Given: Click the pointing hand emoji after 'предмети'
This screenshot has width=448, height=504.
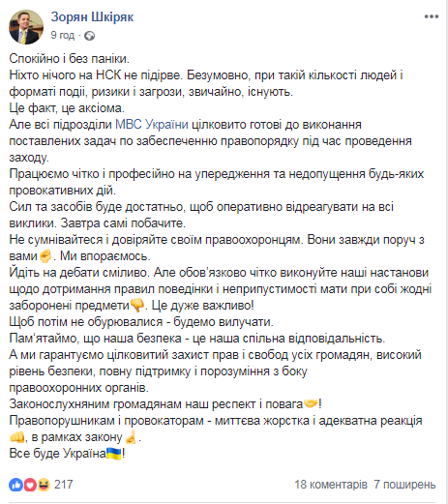Looking at the screenshot, I should coord(137,306).
